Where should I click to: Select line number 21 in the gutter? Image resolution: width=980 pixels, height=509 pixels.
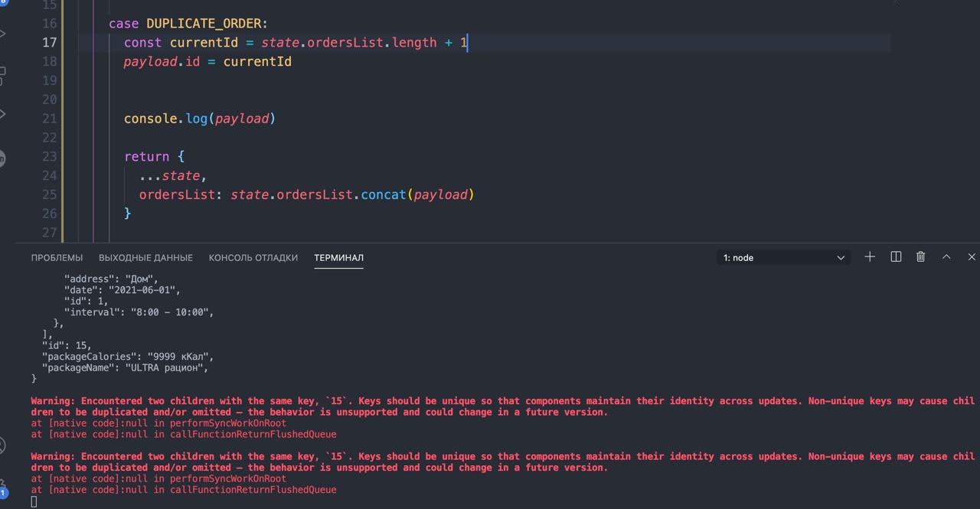click(x=49, y=119)
